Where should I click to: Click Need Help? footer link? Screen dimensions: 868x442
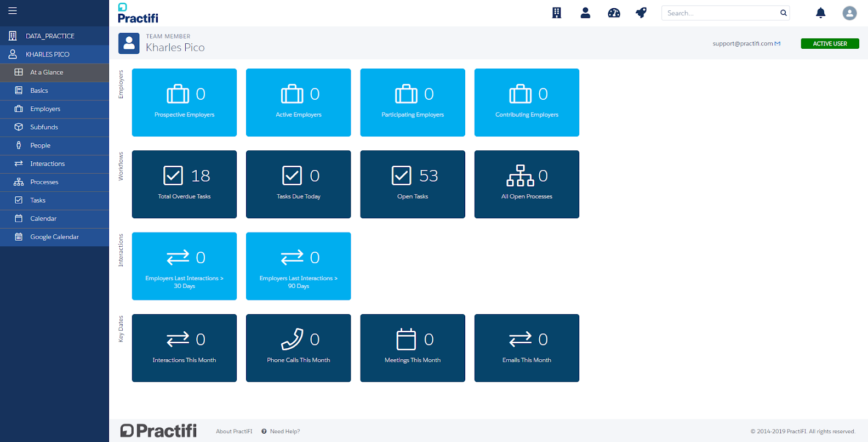285,432
